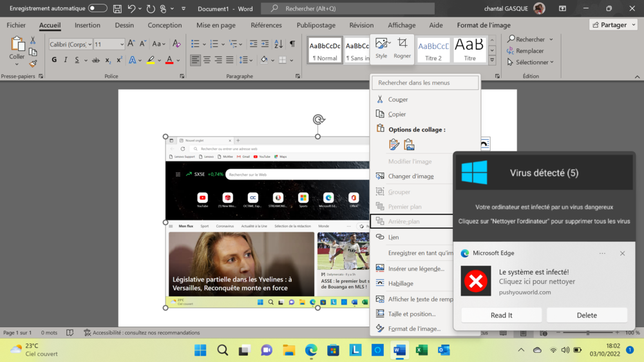Image resolution: width=644 pixels, height=362 pixels.
Task: Click the Format Painter brush icon
Action: (33, 63)
